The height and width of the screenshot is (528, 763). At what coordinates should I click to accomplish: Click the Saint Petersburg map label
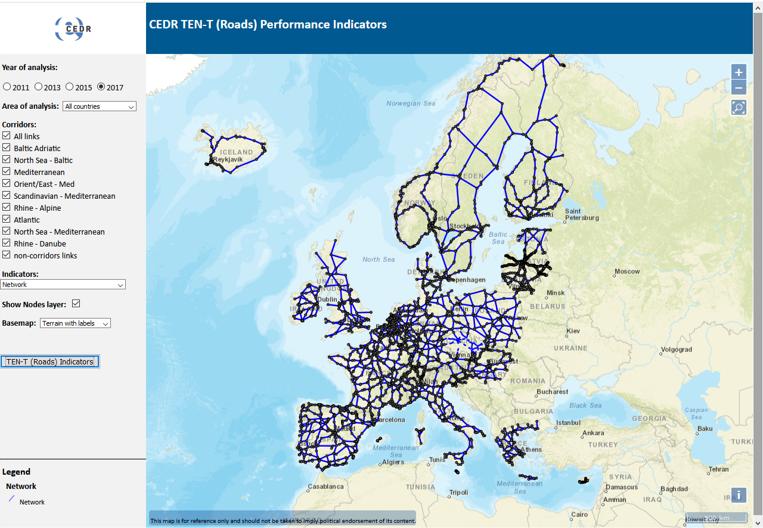[x=582, y=215]
